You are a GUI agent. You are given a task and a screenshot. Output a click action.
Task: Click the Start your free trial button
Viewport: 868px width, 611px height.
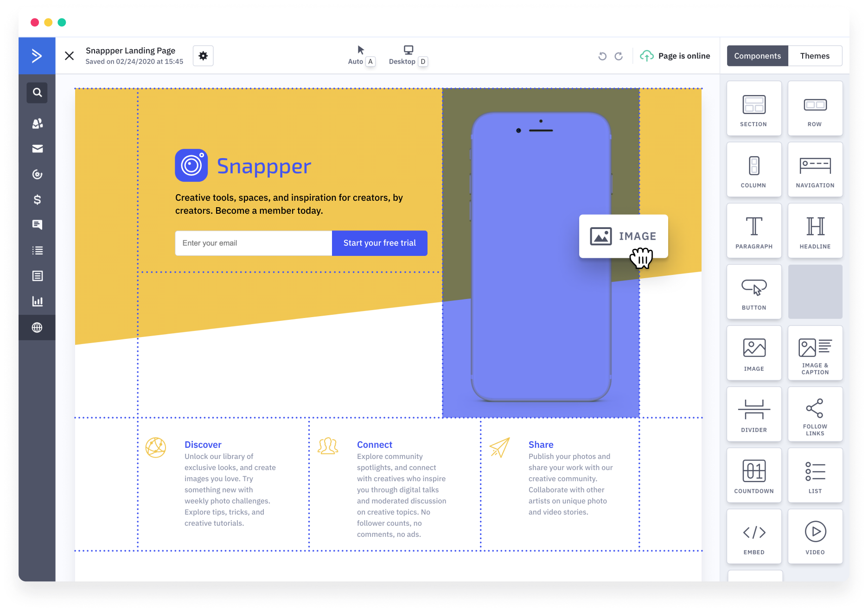[x=379, y=243]
